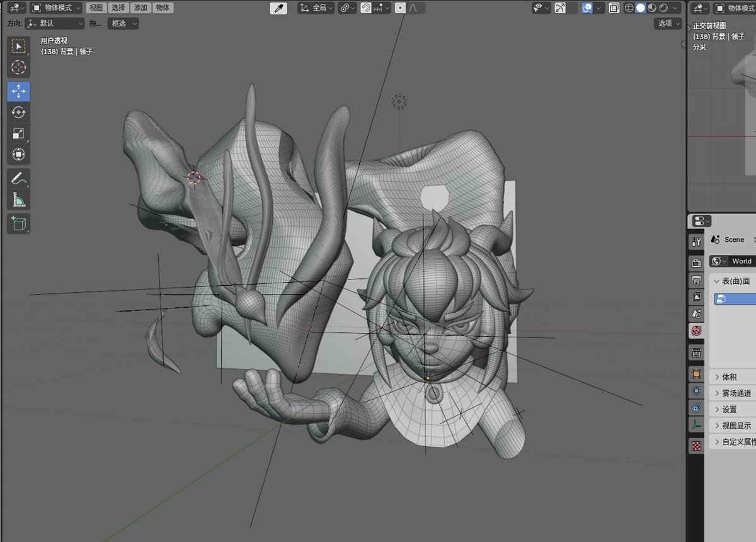Expand the 体积 panel
This screenshot has width=756, height=542.
pos(733,377)
